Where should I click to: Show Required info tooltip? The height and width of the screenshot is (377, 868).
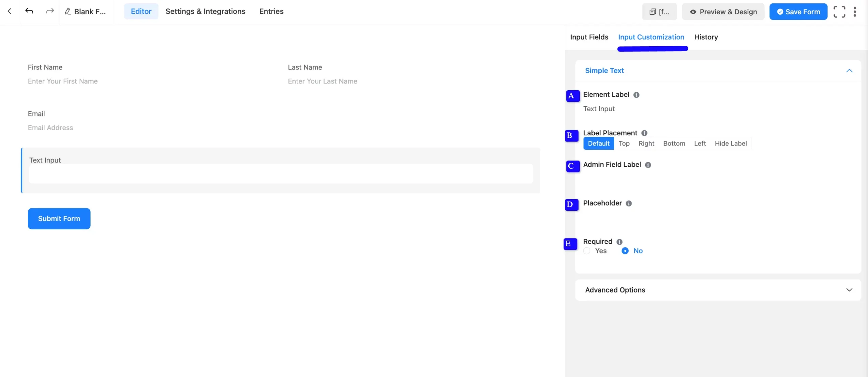(x=619, y=242)
